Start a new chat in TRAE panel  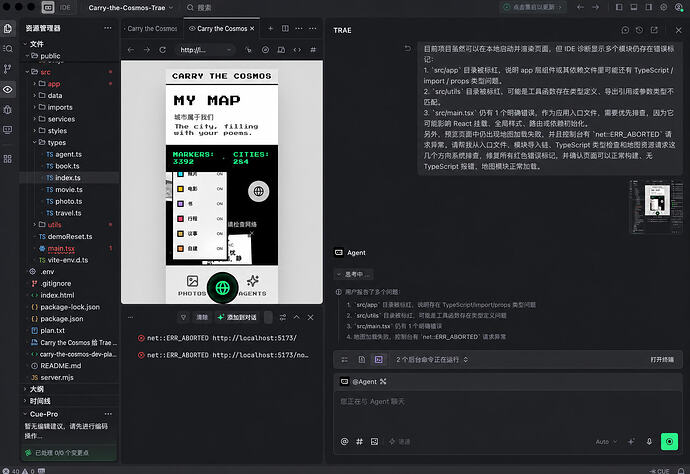coord(625,30)
